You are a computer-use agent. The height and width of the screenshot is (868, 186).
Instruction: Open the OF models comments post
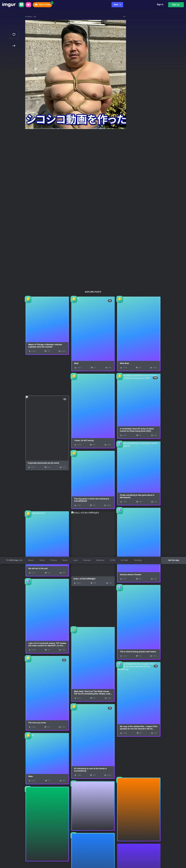click(47, 616)
